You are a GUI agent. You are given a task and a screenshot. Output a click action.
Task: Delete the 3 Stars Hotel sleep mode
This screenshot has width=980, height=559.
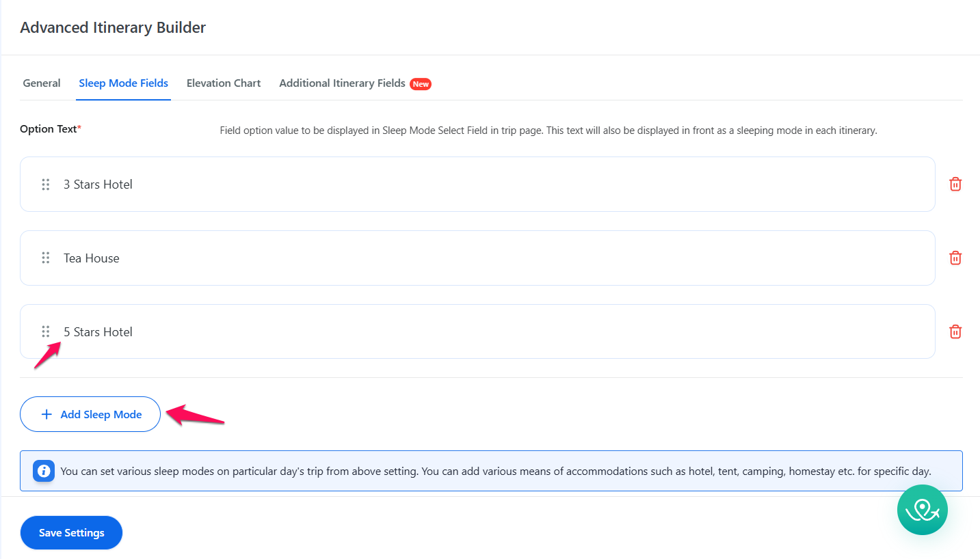955,184
